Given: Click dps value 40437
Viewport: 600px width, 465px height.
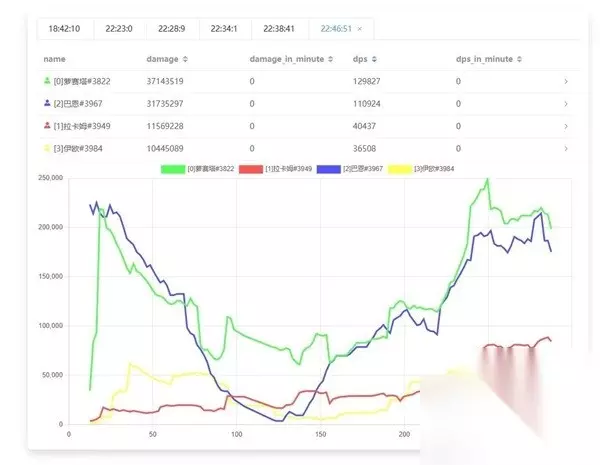Looking at the screenshot, I should 364,126.
